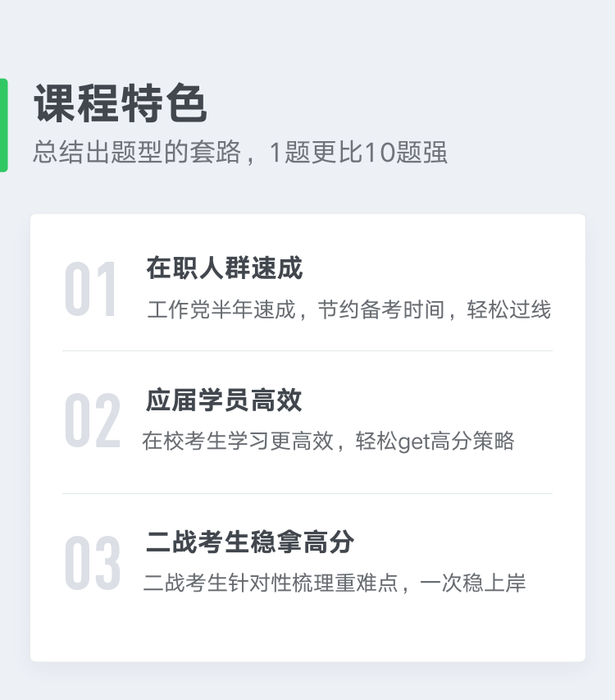Click the 一次稳上岸 phrase

(x=473, y=583)
